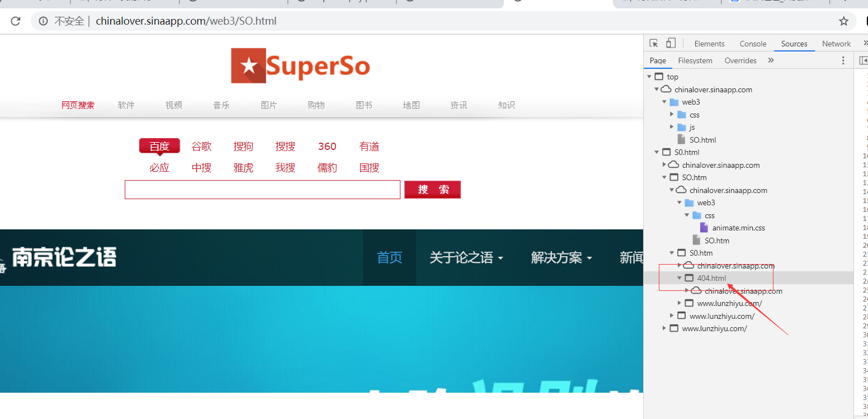Select 搜狗 search engine option
Viewport: 868px width, 419px height.
click(x=243, y=147)
